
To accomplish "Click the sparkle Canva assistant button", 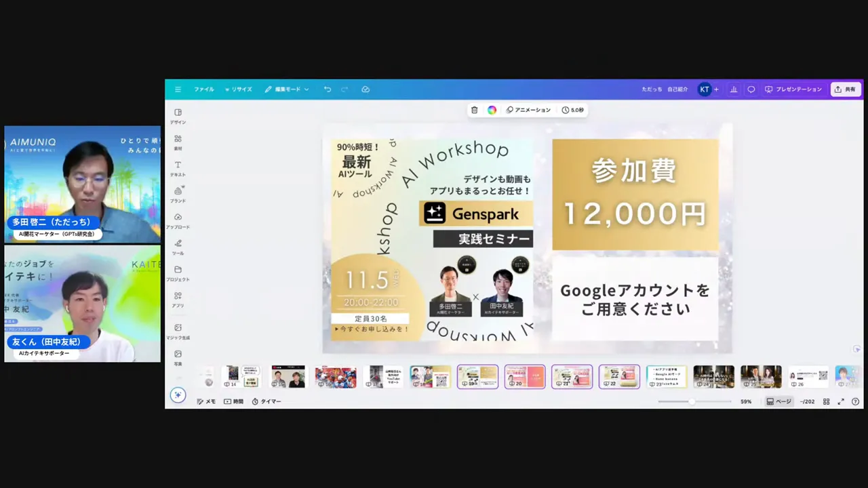I will (178, 395).
